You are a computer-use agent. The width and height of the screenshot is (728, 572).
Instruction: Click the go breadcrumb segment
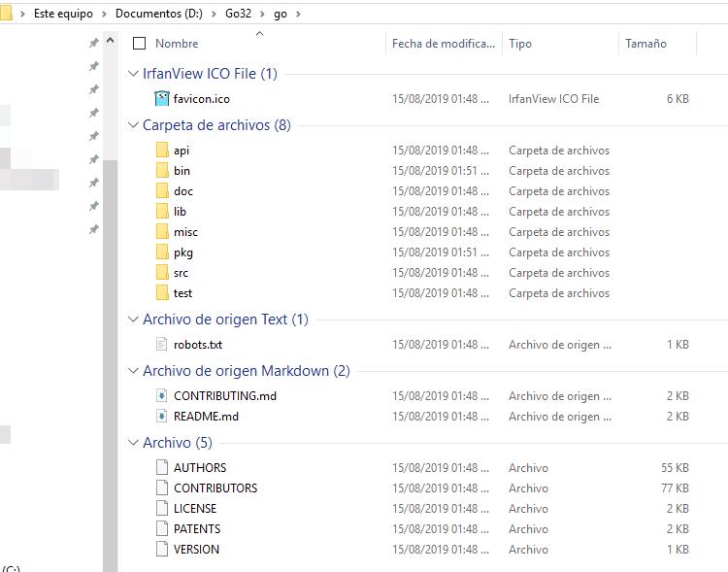click(x=281, y=14)
